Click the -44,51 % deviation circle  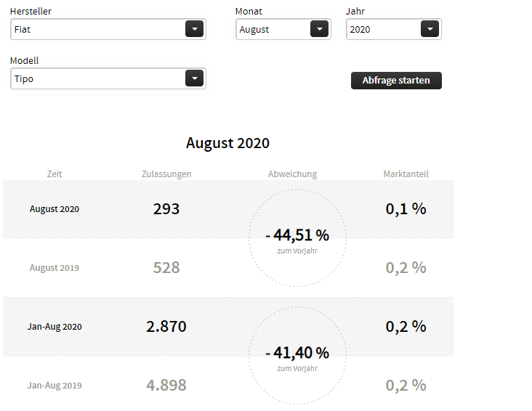coord(297,238)
